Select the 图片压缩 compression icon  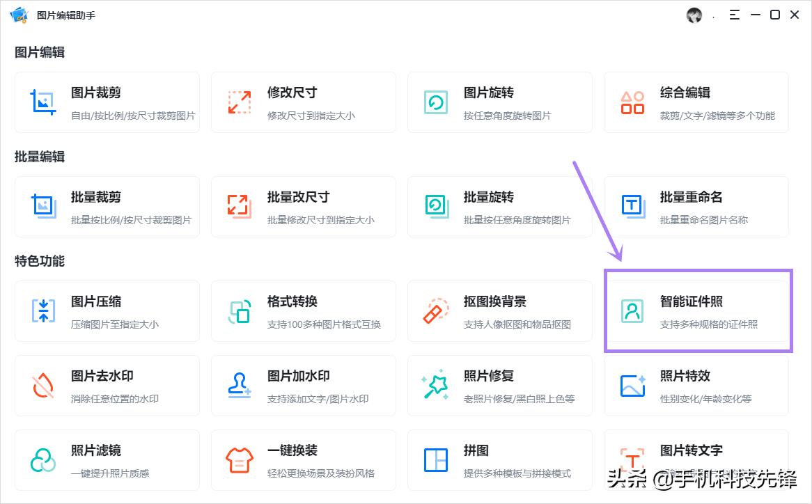pyautogui.click(x=42, y=311)
